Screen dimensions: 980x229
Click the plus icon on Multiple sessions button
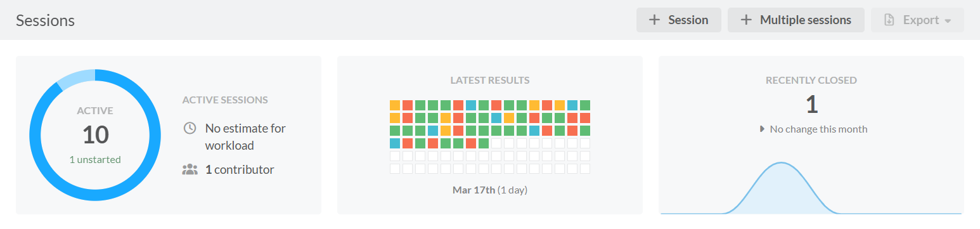(x=747, y=20)
